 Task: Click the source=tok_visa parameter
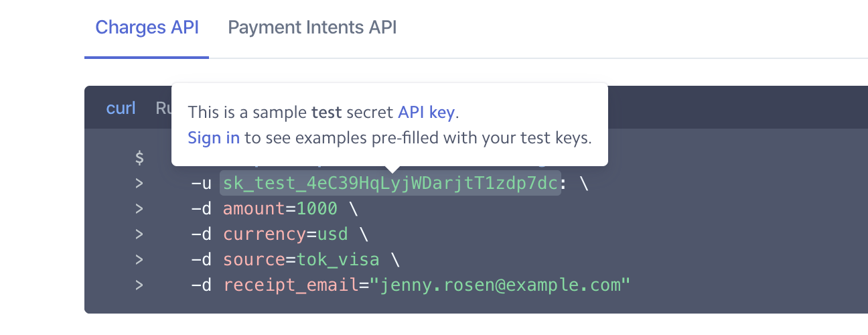(x=301, y=260)
